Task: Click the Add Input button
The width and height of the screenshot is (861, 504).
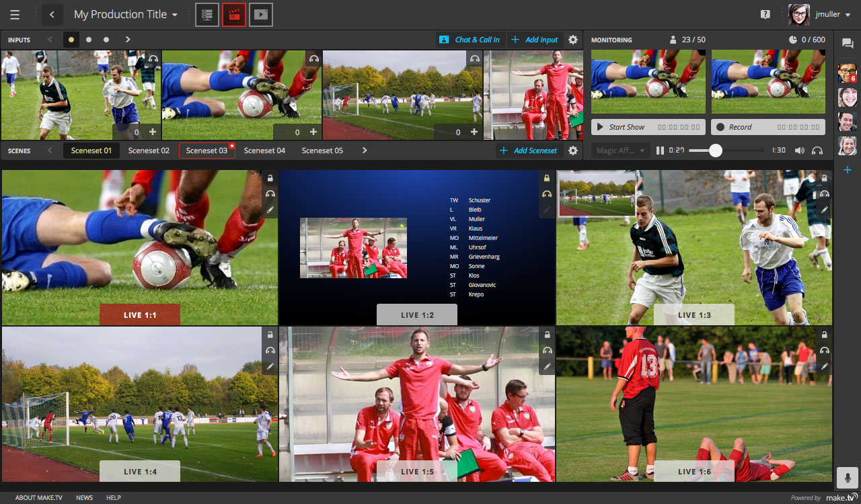Action: 535,40
